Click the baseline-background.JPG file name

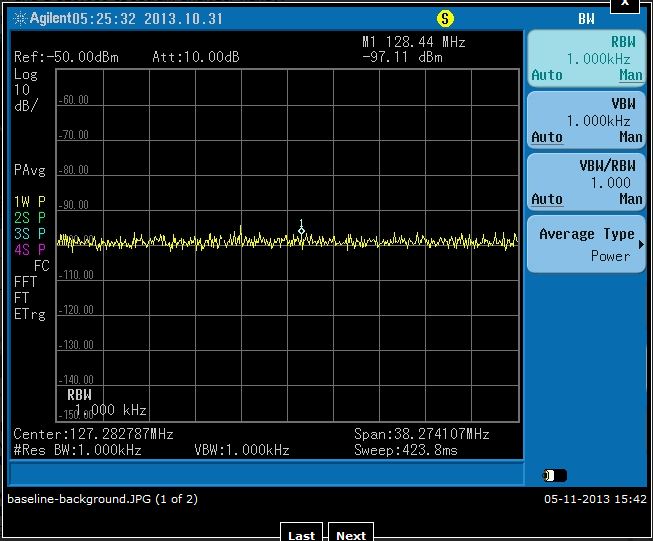(x=102, y=499)
